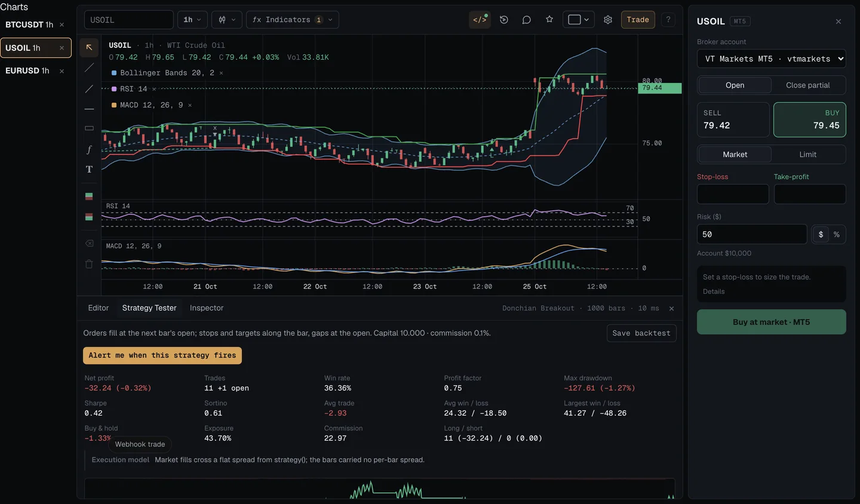Viewport: 860px width, 504px height.
Task: Select the Fibonacci f tool
Action: pyautogui.click(x=89, y=149)
